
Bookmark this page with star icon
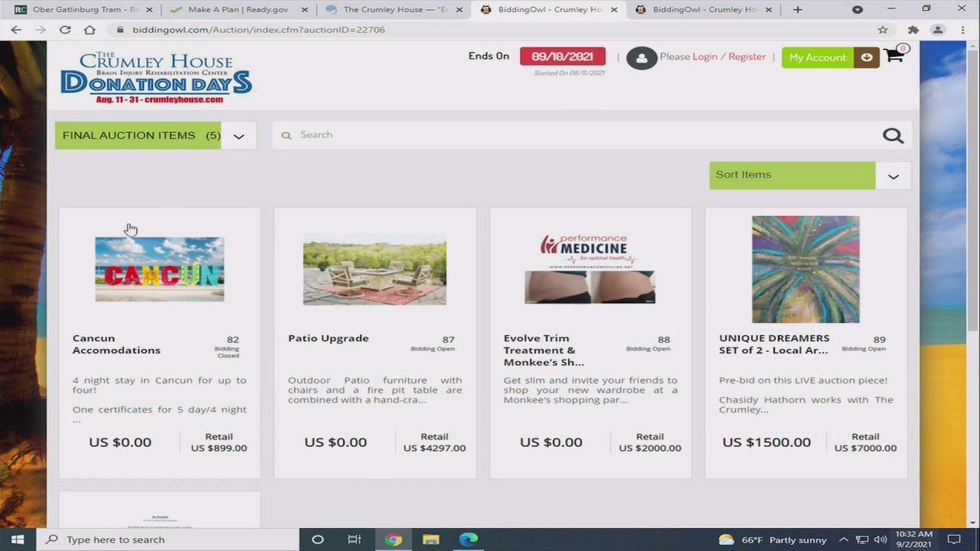pyautogui.click(x=883, y=30)
